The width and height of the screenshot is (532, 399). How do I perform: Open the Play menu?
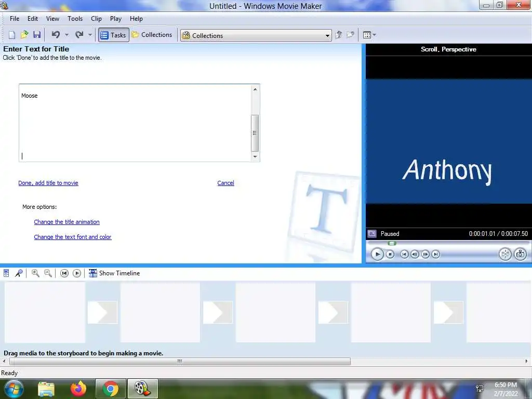pos(116,19)
